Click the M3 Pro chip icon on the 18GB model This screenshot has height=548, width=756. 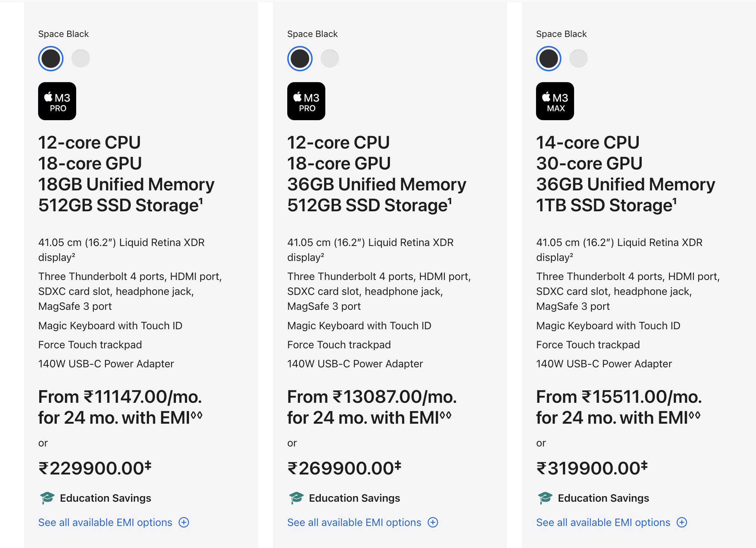(x=57, y=101)
